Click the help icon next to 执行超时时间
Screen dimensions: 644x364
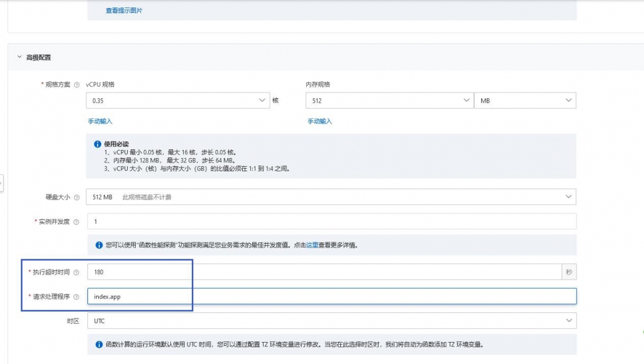click(76, 272)
